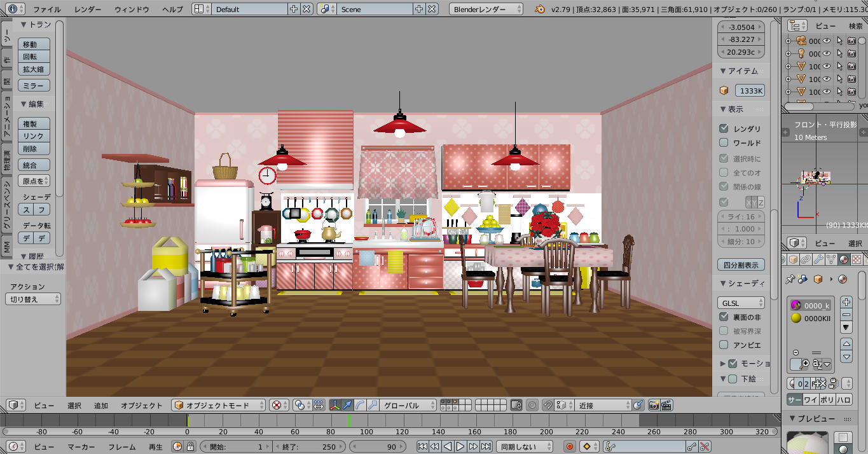Open the Material properties tab icon
The height and width of the screenshot is (454, 868).
(843, 259)
